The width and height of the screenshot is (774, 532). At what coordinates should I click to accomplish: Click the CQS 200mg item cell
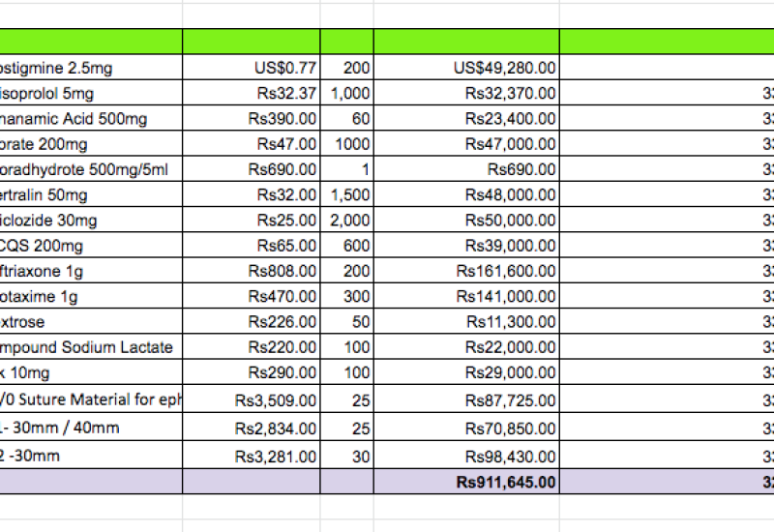point(91,246)
